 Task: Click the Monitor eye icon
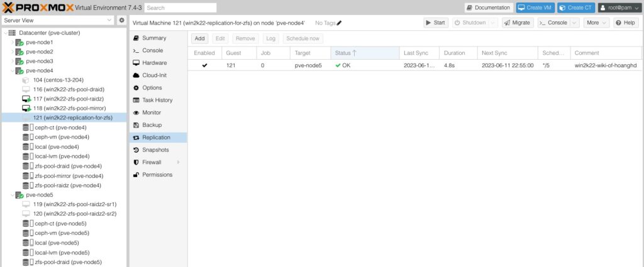tap(136, 112)
